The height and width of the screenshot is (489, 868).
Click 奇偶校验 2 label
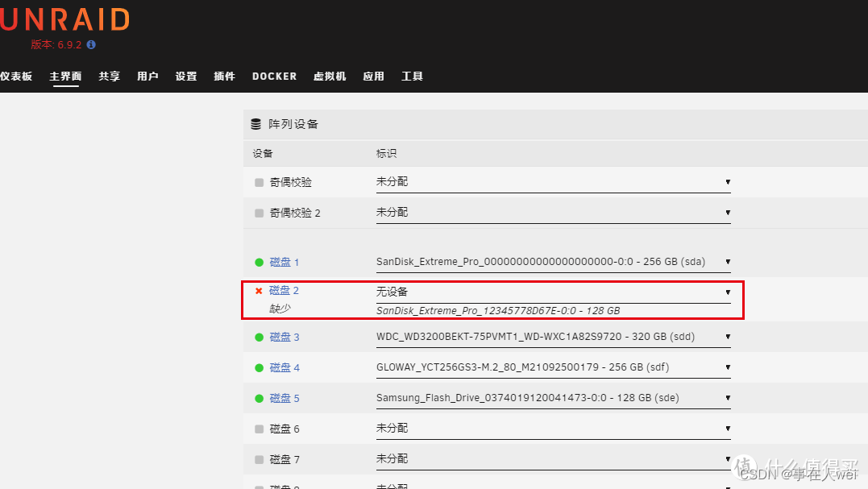(294, 213)
